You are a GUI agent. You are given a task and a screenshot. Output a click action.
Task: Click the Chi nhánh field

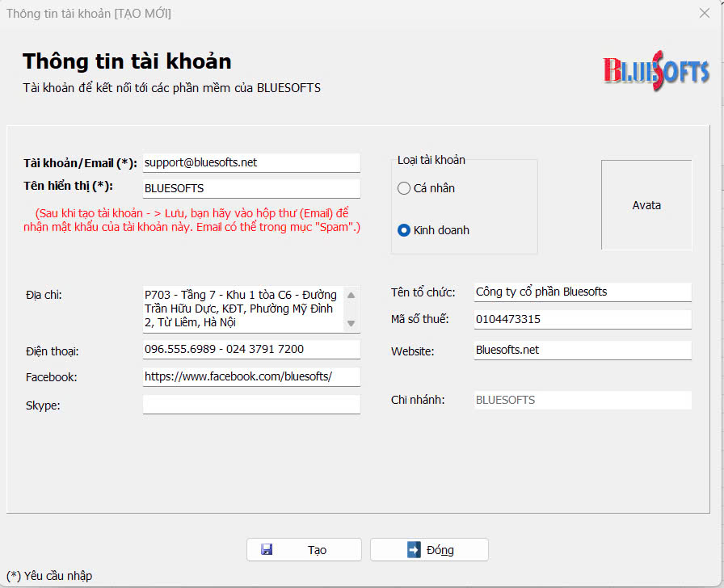(x=583, y=400)
